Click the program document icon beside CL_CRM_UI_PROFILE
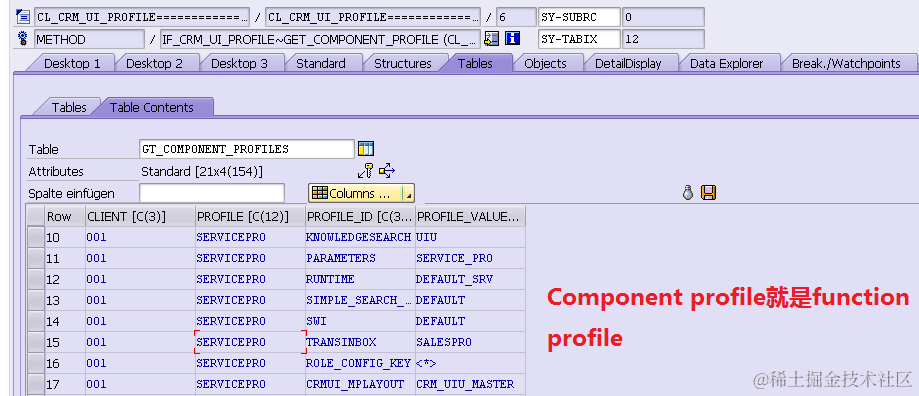919x396 pixels. 23,16
